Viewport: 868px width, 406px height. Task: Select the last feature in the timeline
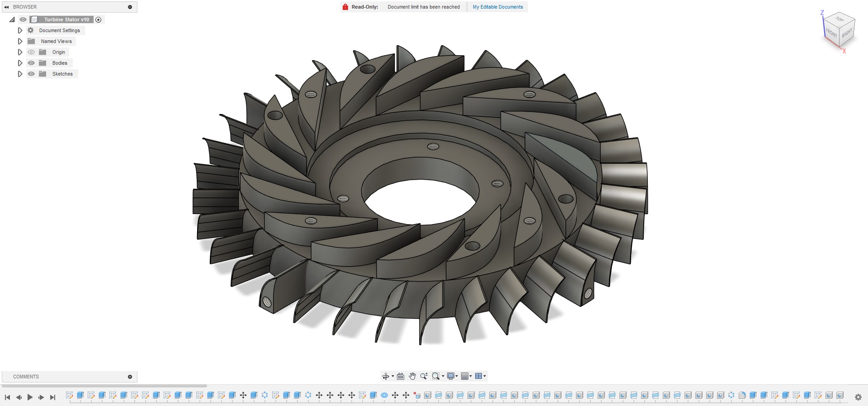point(840,395)
